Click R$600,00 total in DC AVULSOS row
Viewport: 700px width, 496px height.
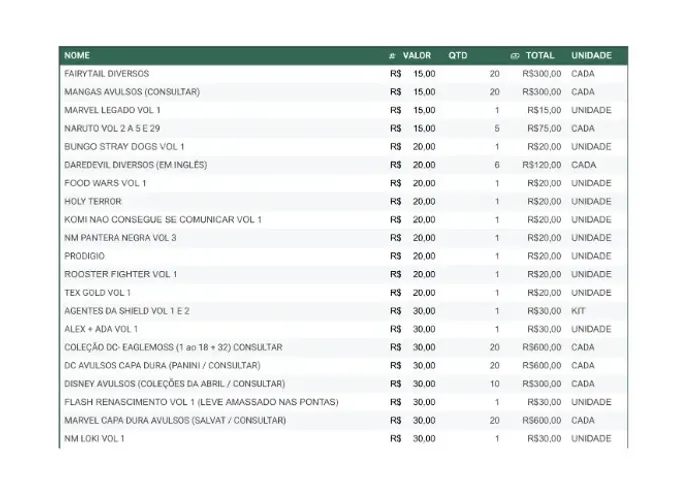point(542,366)
